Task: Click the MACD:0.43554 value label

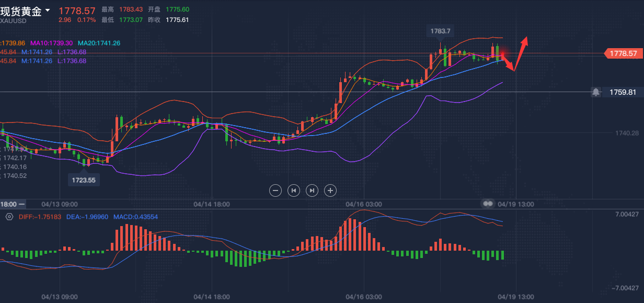Action: click(x=135, y=217)
